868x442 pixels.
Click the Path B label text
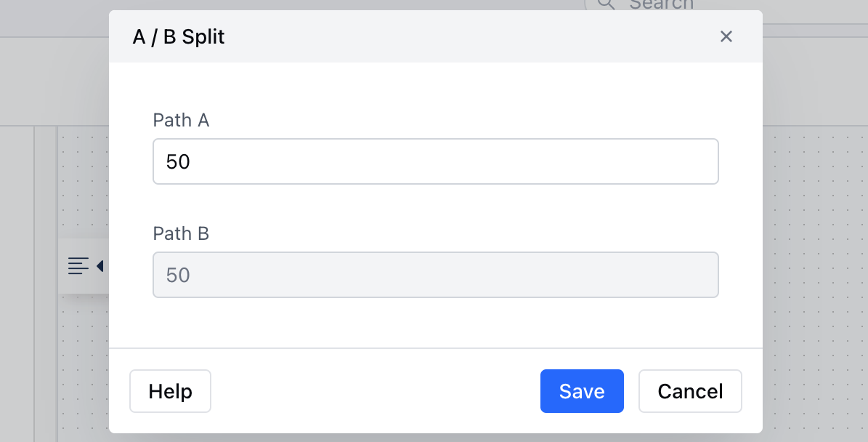click(181, 234)
